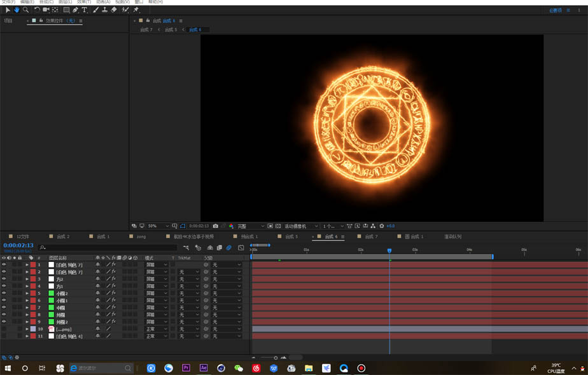
Task: Open the 50% magnification dropdown
Action: [x=158, y=226]
